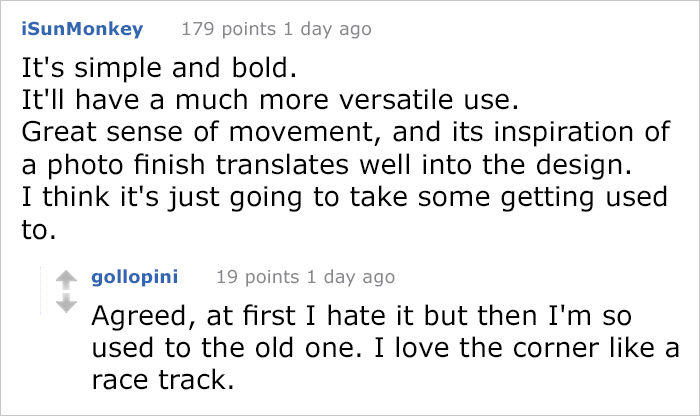Screen dimensions: 700x416
Task: Open iSunMonkey's user profile
Action: pos(82,29)
